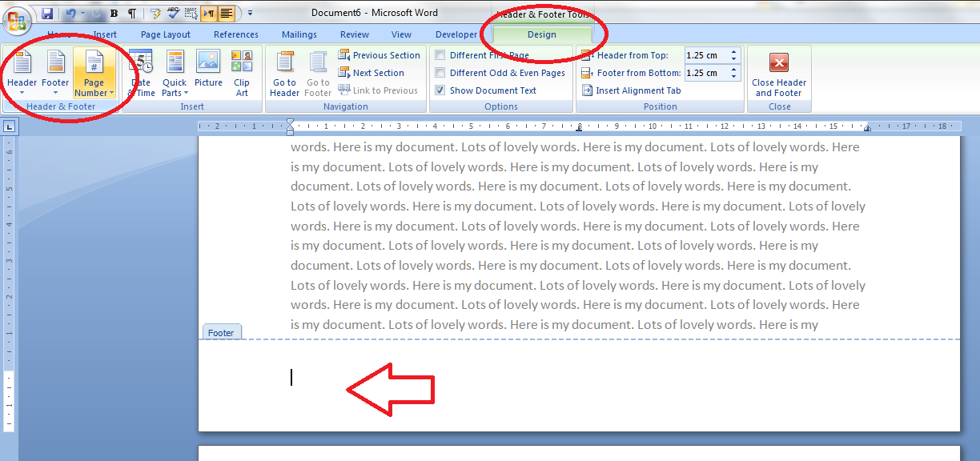Toggle Different Odd & Even Pages
980x461 pixels.
pos(440,73)
